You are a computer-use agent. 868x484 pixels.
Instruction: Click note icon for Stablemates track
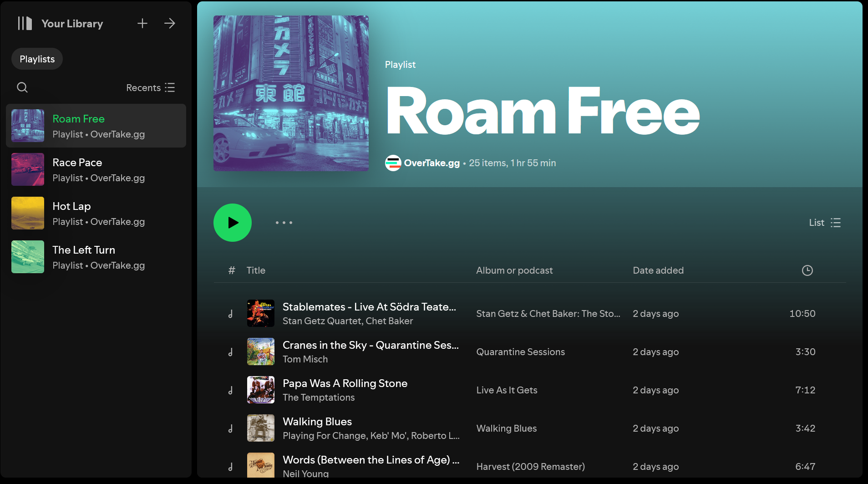tap(231, 314)
